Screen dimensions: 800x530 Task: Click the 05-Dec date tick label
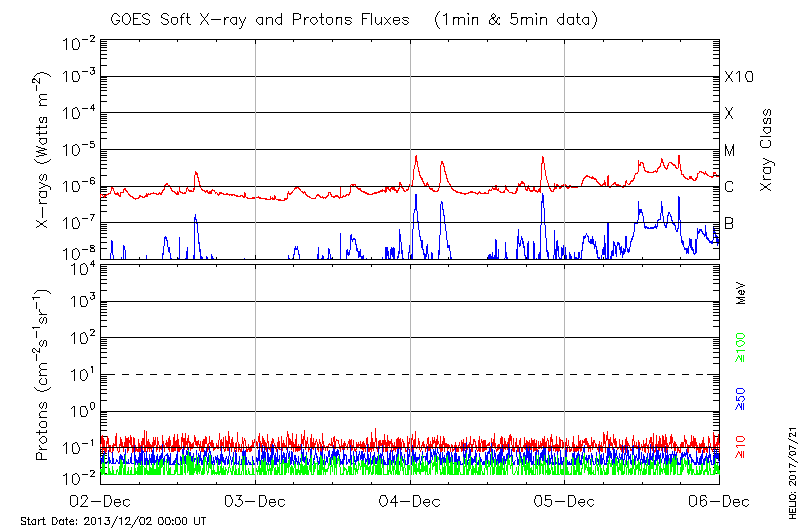tap(565, 501)
